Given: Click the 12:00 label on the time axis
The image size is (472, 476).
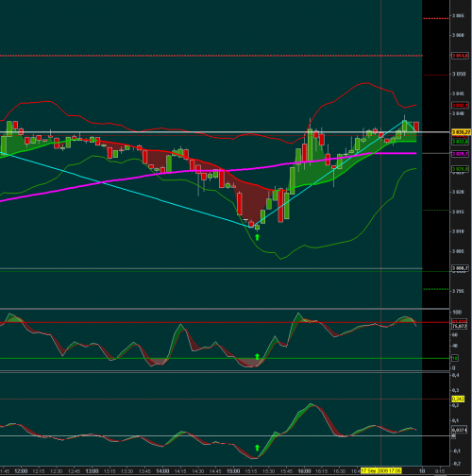Looking at the screenshot, I should tap(21, 471).
